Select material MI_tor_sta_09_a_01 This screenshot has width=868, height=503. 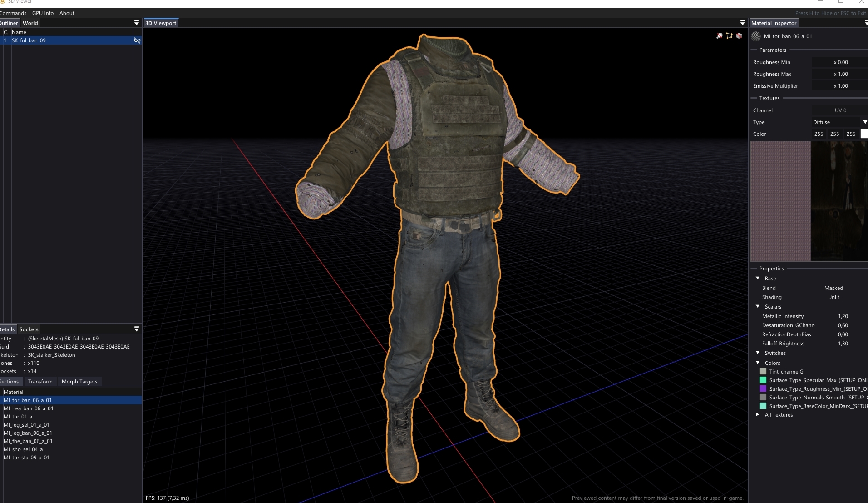[71, 458]
